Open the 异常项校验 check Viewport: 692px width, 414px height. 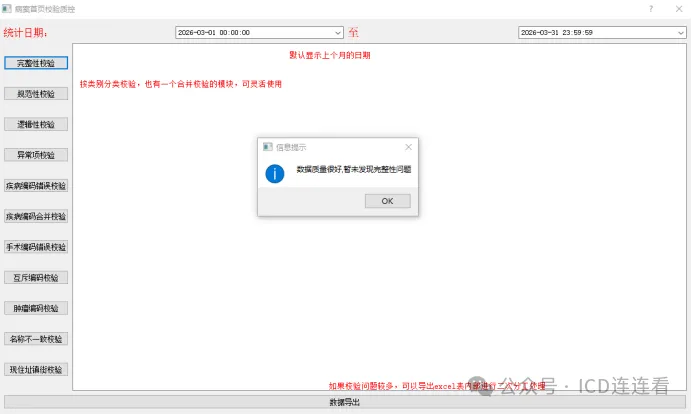coord(36,155)
